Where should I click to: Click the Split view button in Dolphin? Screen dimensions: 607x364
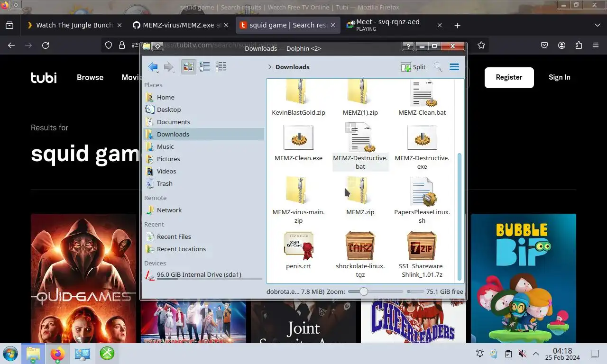click(414, 67)
